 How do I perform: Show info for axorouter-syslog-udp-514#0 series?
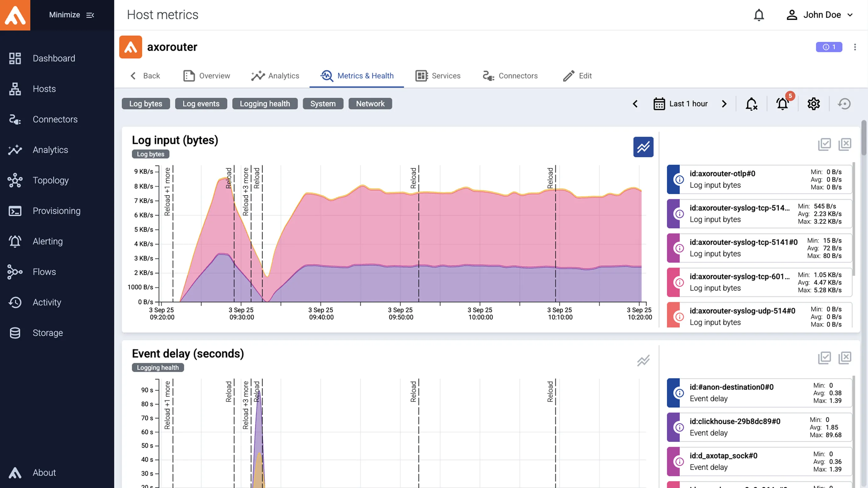680,317
